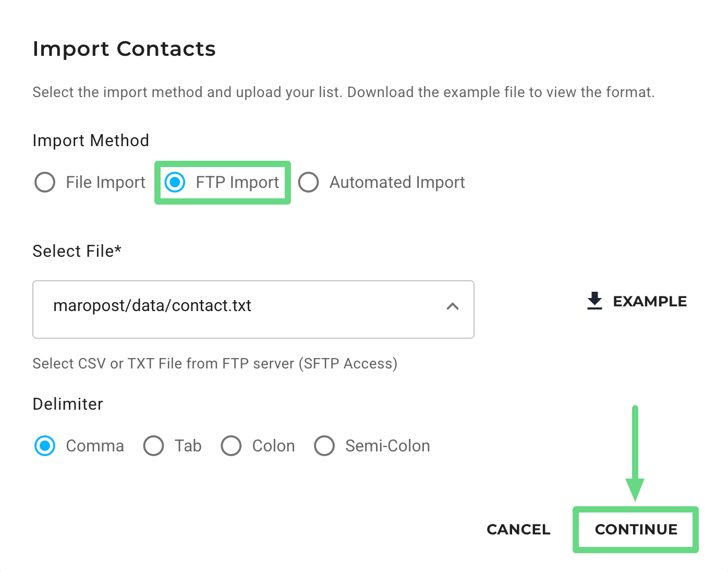Select the Comma delimiter radio circle
Image resolution: width=728 pixels, height=572 pixels.
point(45,446)
